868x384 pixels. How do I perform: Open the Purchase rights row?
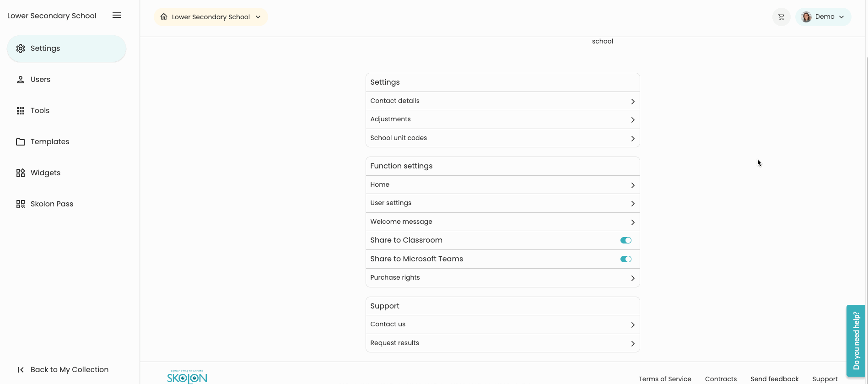502,278
